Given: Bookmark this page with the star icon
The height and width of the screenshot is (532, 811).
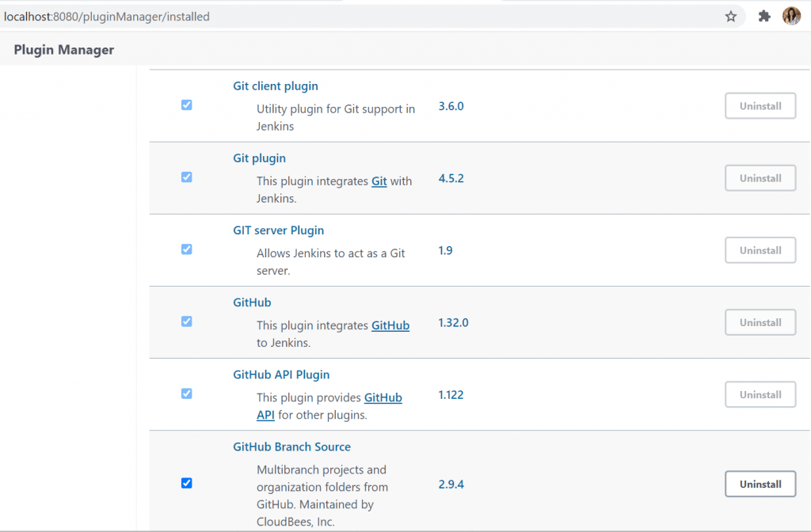Looking at the screenshot, I should tap(730, 17).
